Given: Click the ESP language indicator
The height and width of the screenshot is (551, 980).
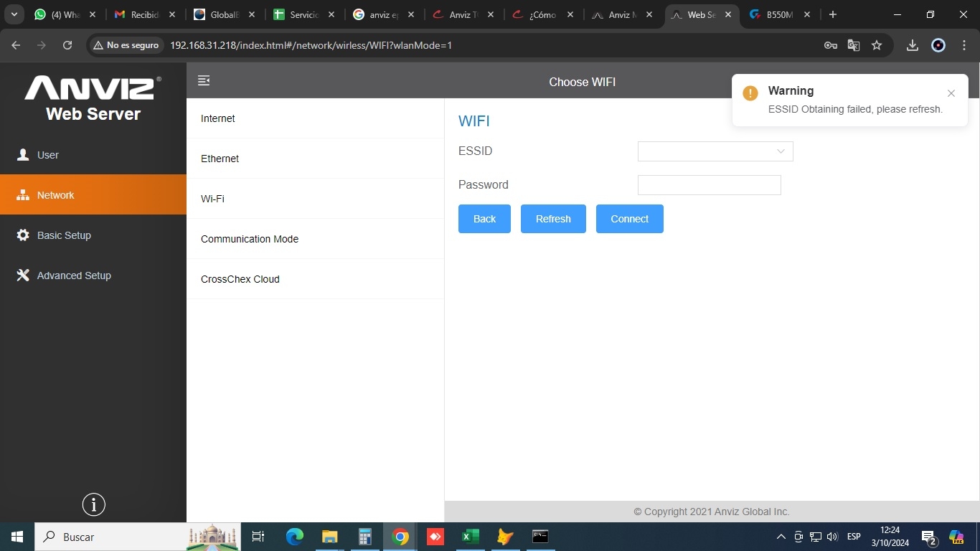Looking at the screenshot, I should (x=854, y=537).
